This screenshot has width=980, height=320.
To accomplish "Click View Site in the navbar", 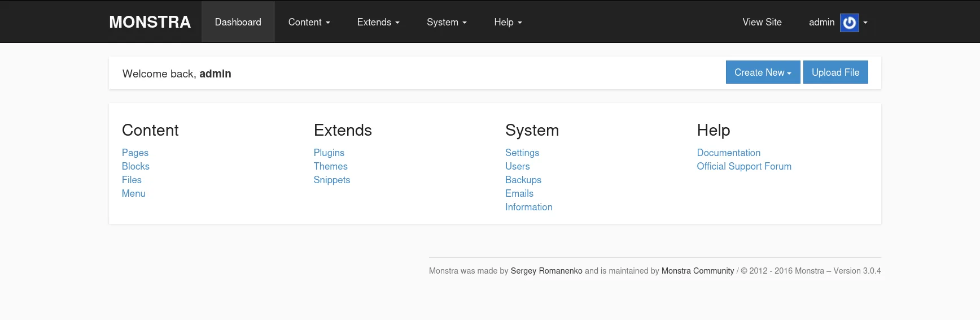I will 762,22.
